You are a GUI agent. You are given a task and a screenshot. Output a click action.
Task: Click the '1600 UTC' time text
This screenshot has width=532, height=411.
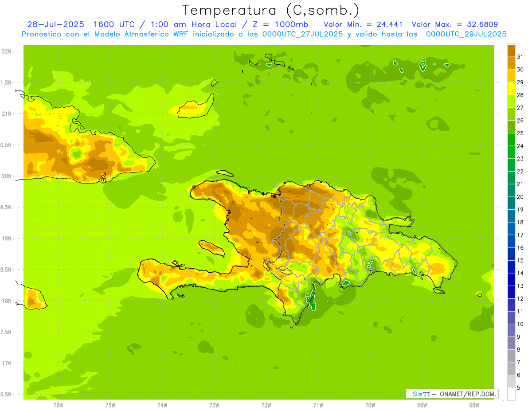(114, 24)
